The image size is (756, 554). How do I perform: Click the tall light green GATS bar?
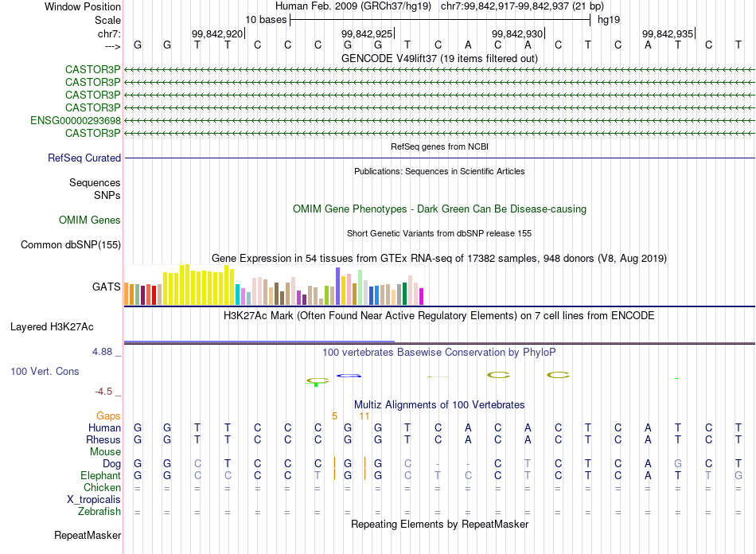pyautogui.click(x=360, y=287)
